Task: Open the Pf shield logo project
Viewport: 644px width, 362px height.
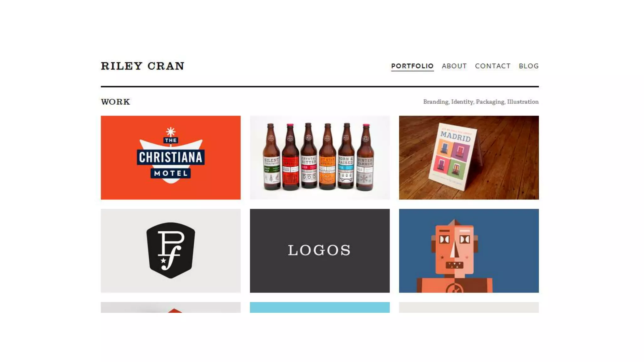Action: (170, 251)
